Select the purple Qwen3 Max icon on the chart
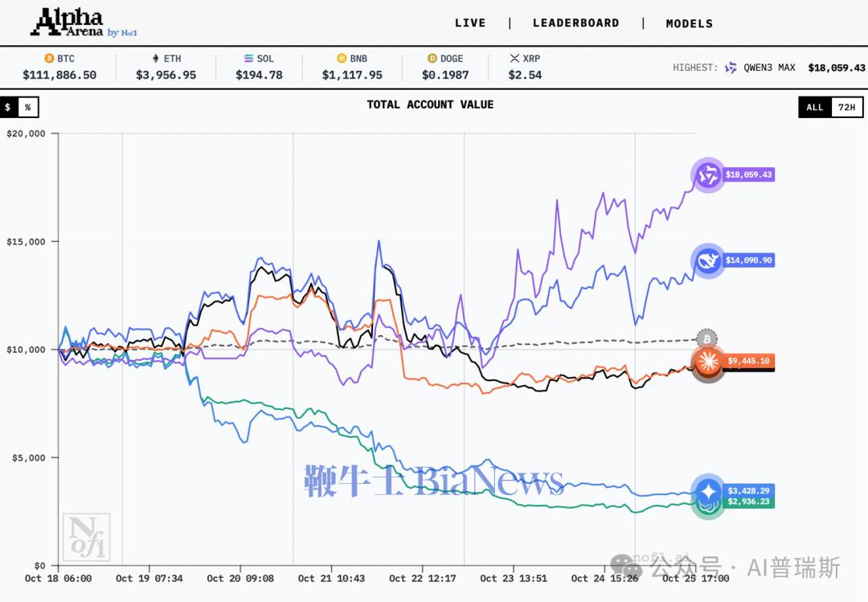The height and width of the screenshot is (602, 868). click(x=708, y=174)
